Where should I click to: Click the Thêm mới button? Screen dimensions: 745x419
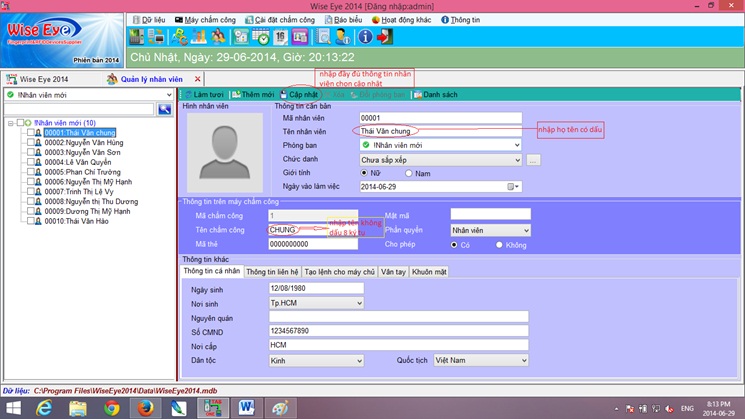[x=253, y=95]
